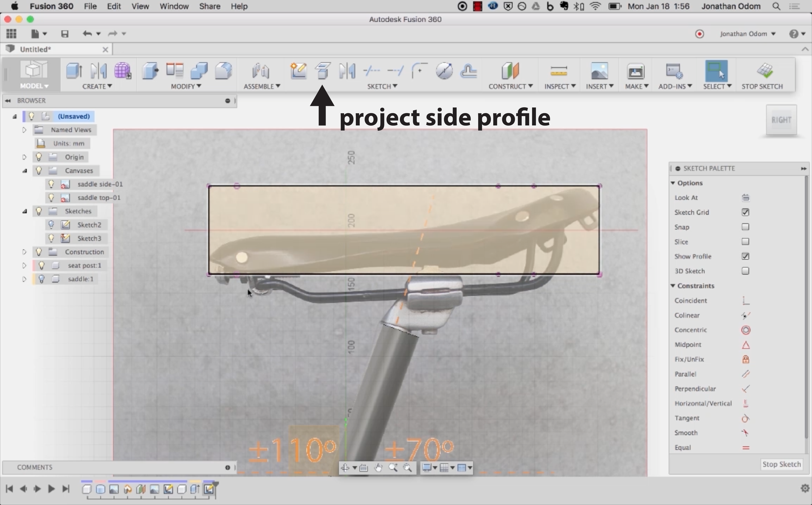The width and height of the screenshot is (812, 505).
Task: Apply the Fix/UnFix lock constraint
Action: click(745, 359)
